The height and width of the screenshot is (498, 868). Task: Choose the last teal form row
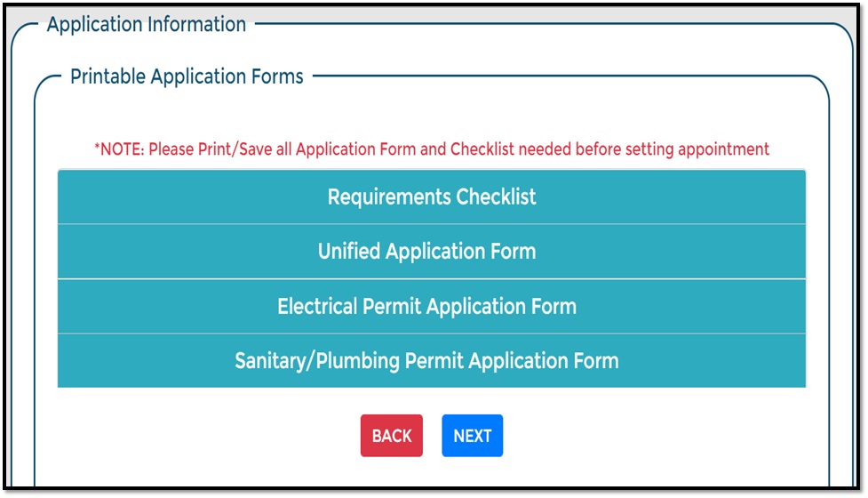[427, 361]
